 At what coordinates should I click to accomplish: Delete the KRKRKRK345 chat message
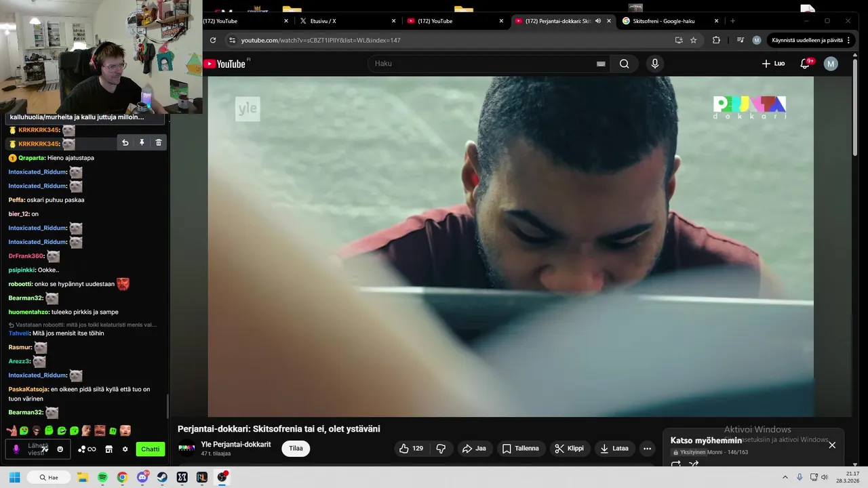[x=159, y=142]
